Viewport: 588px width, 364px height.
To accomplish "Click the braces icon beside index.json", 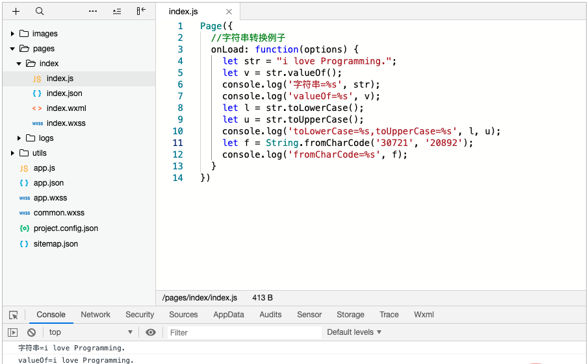I will [x=37, y=93].
